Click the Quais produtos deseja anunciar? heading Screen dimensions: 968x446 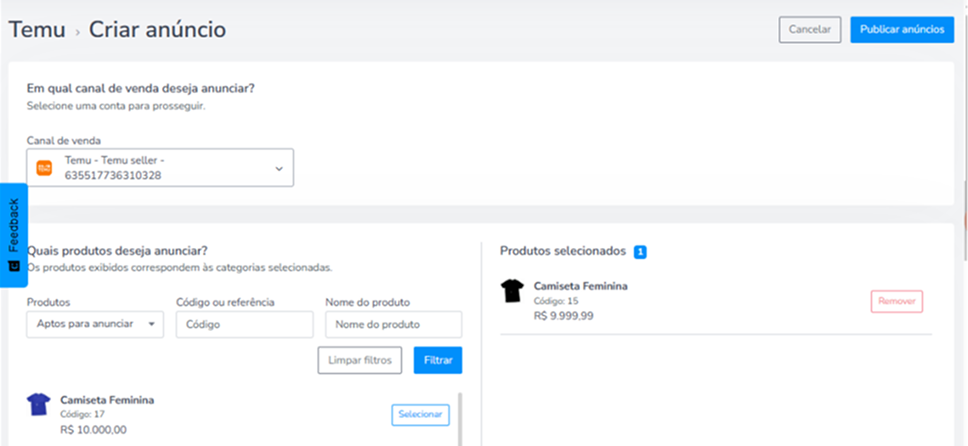[117, 251]
